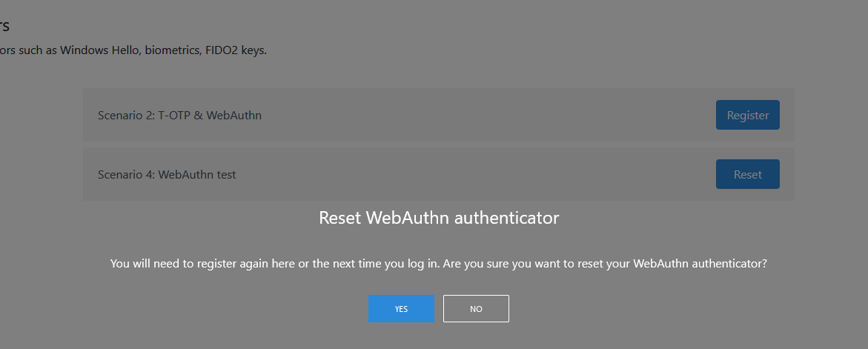
Task: Click 'WebAuthn test' text in Scenario 4
Action: pos(197,175)
